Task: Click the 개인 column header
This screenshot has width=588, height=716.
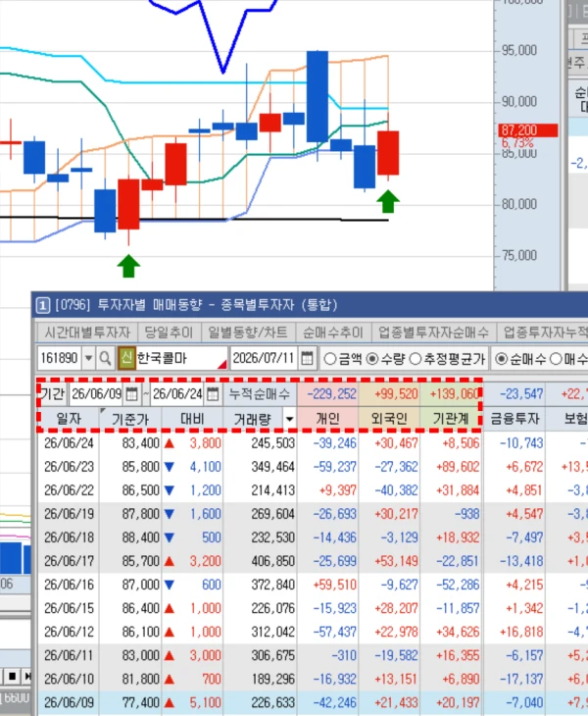Action: point(327,419)
